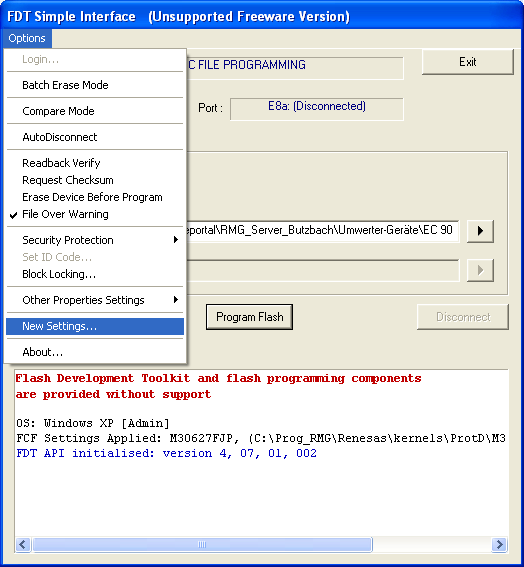Click the FDT Simple Interface title bar
The width and height of the screenshot is (524, 567).
click(x=262, y=16)
